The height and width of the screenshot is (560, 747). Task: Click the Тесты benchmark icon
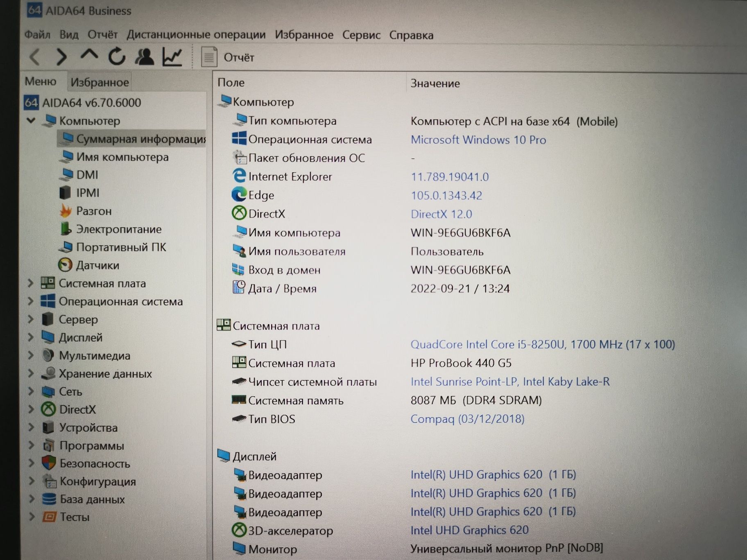[x=49, y=517]
